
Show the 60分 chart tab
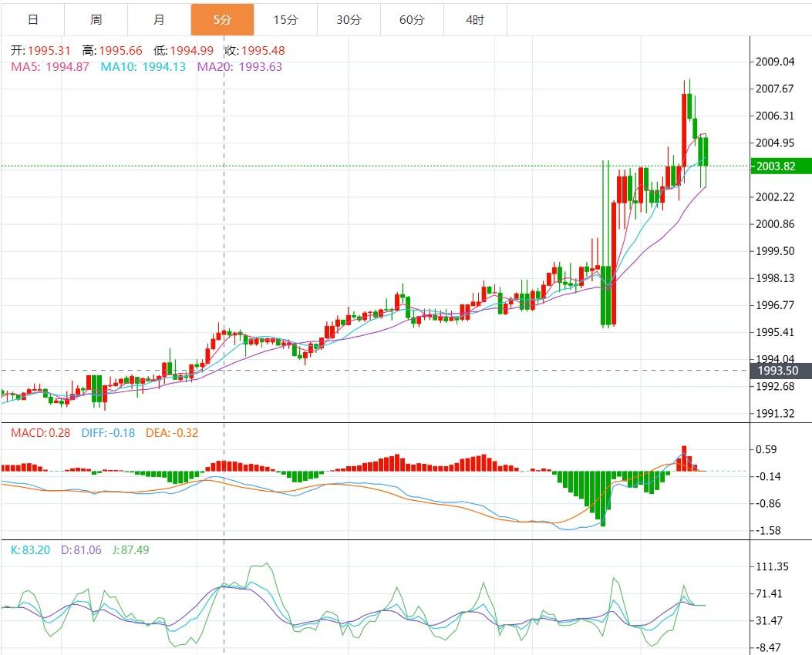coord(412,20)
